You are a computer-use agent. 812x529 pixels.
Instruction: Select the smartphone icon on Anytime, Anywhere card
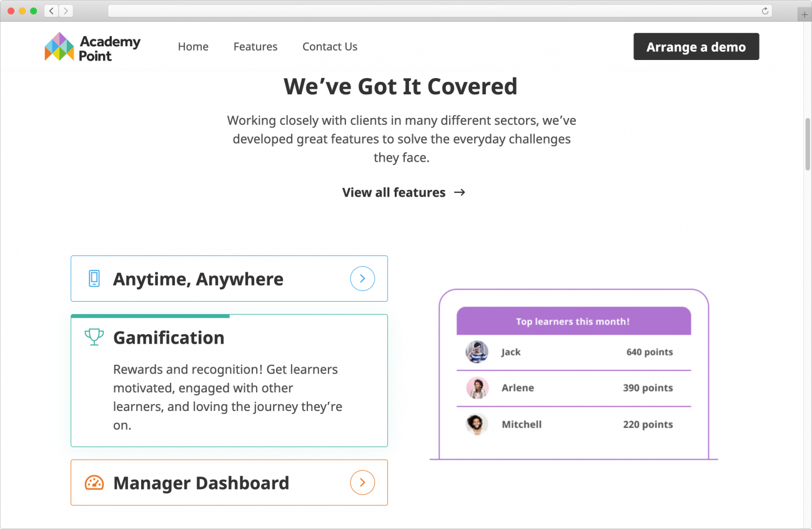[94, 279]
